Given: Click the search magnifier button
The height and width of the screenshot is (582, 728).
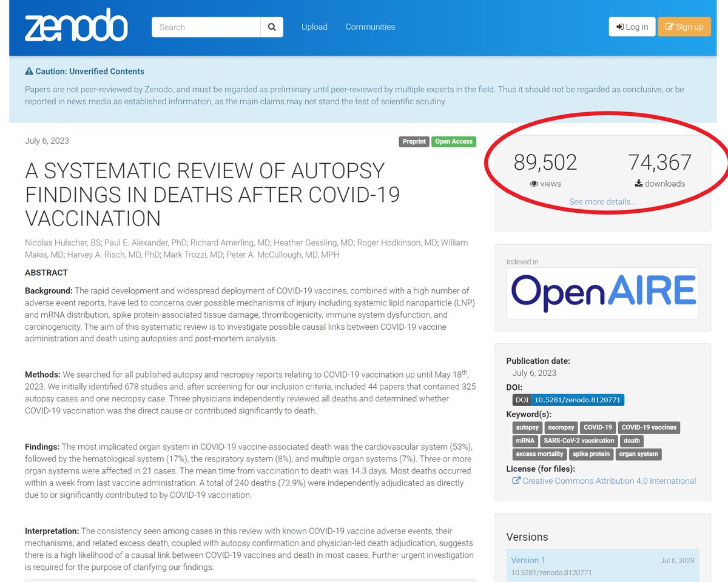Looking at the screenshot, I should (x=272, y=27).
